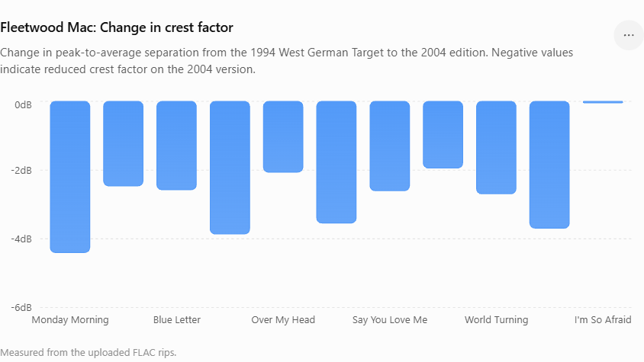The height and width of the screenshot is (362, 644).
Task: Select the Monday Morning bar
Action: pos(70,177)
